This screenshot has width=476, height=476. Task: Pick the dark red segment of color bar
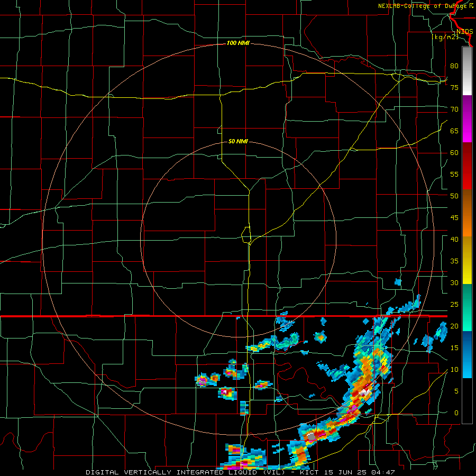coord(467,166)
